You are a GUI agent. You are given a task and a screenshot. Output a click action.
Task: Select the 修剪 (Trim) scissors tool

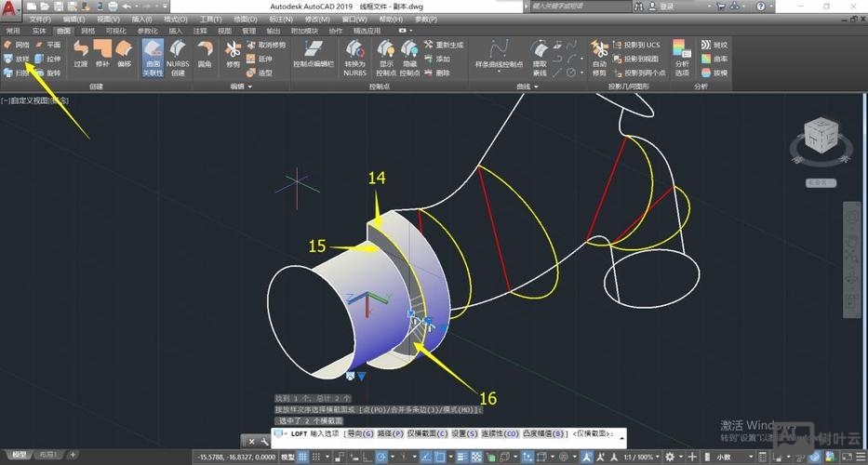233,54
